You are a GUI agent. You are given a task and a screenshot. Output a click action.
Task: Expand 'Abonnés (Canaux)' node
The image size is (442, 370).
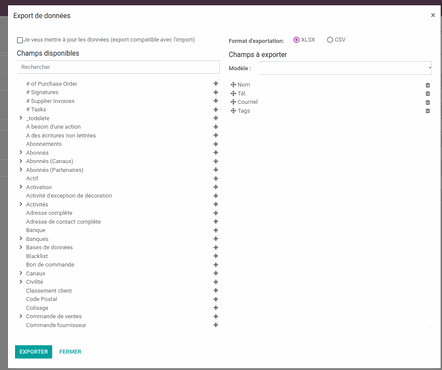21,161
